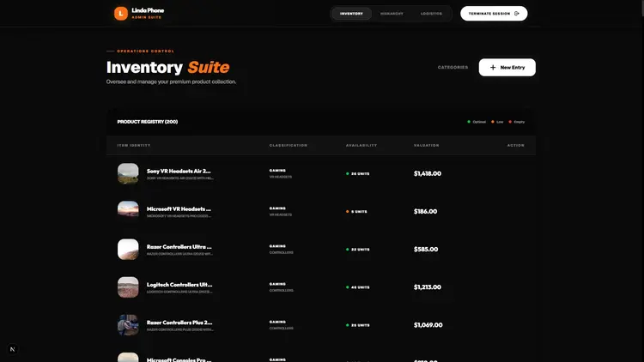The image size is (644, 362).
Task: Click the VR Headsets classification for Sony row
Action: [281, 177]
